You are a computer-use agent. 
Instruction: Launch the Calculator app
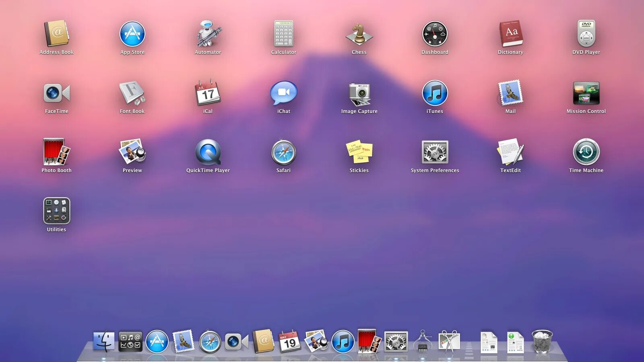284,34
